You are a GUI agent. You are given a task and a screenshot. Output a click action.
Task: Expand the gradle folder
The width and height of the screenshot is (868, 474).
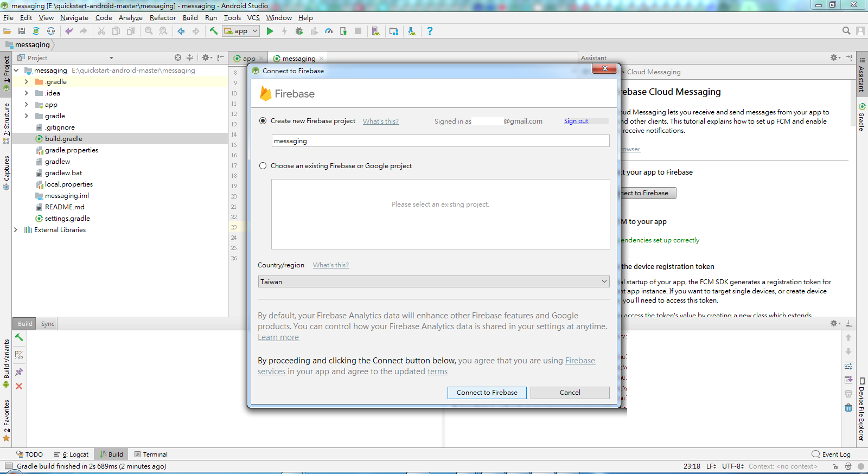[x=27, y=116]
